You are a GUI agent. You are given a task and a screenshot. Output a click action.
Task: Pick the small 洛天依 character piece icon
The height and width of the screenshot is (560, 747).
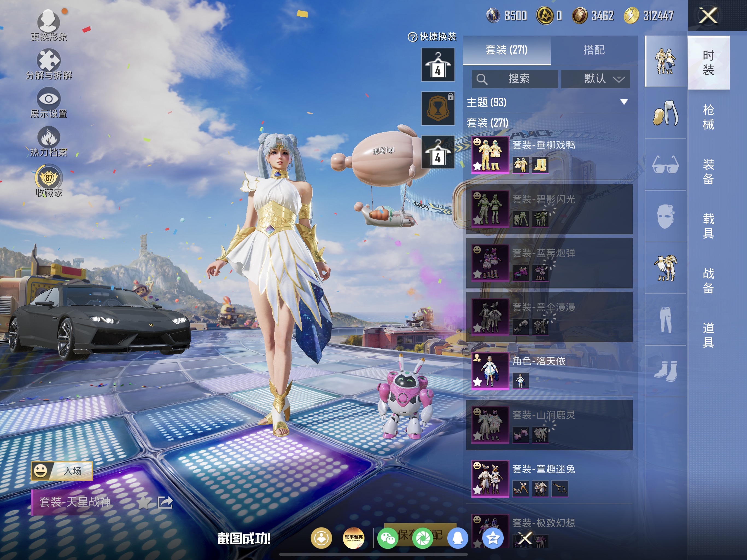(520, 381)
